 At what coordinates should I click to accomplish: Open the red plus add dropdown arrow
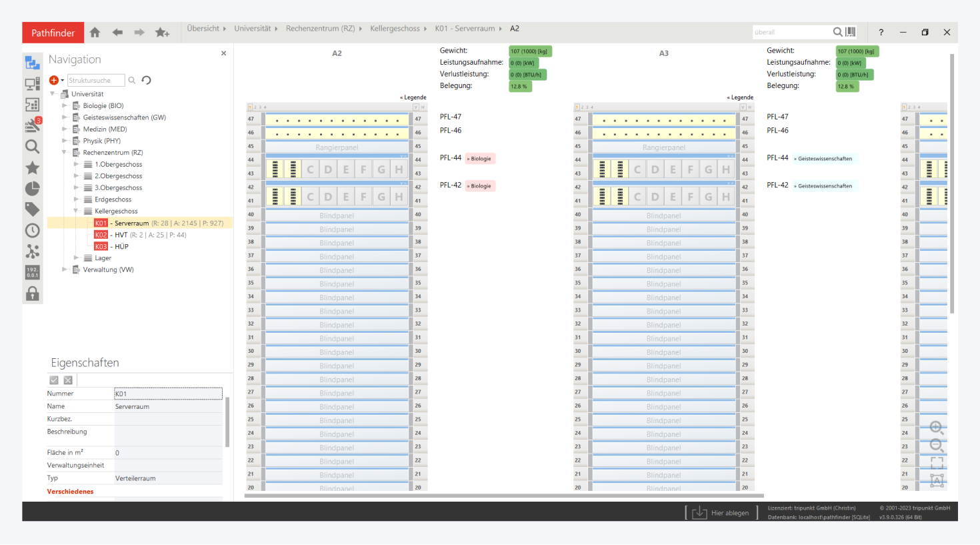62,81
